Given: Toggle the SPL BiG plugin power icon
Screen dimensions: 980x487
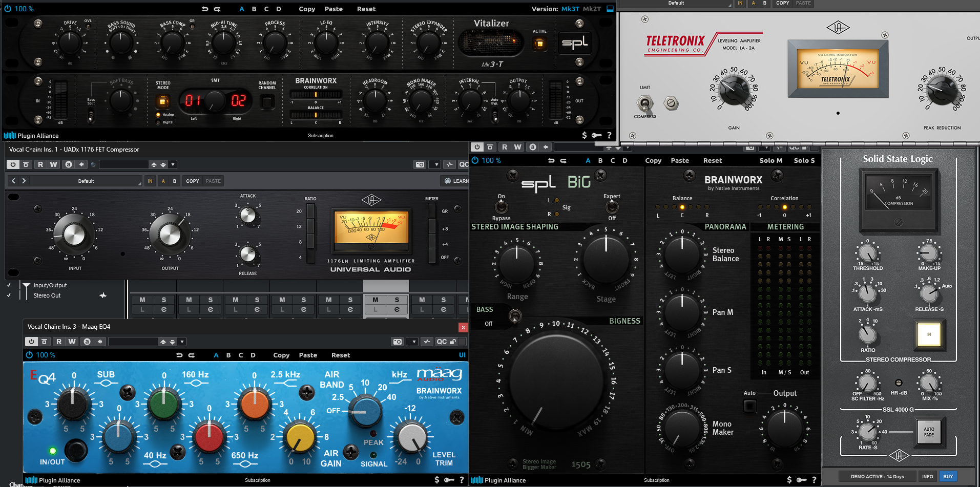Looking at the screenshot, I should click(475, 160).
